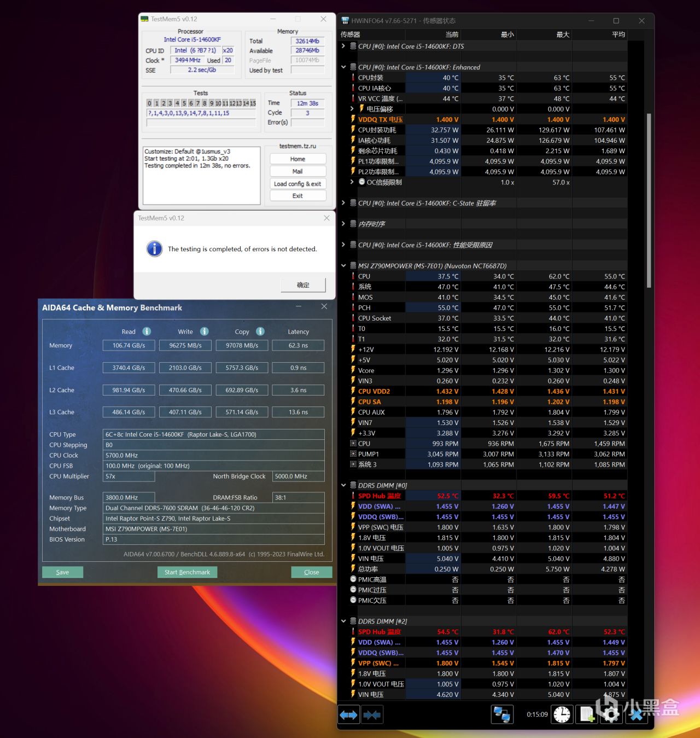700x738 pixels.
Task: Click Load config & exit in TestMem5
Action: click(297, 184)
